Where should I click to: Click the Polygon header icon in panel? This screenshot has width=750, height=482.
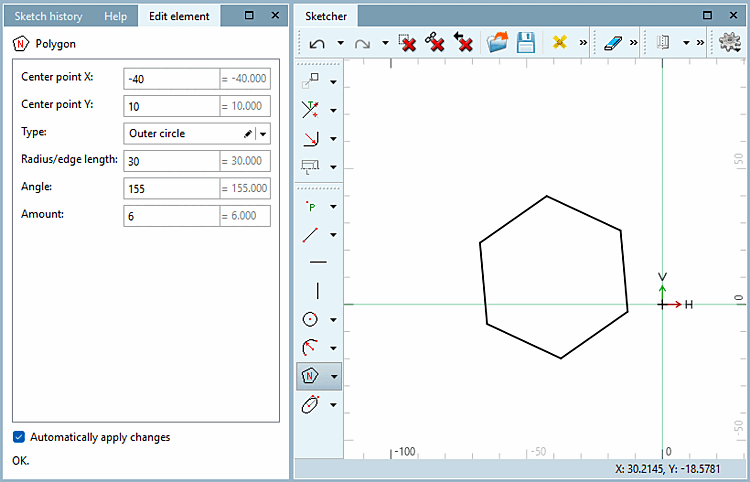pyautogui.click(x=21, y=44)
